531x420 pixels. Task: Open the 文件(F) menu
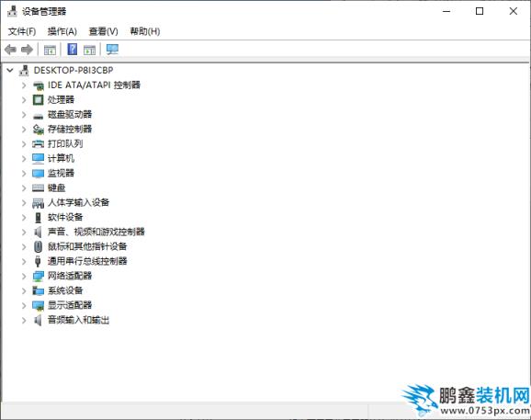point(22,31)
